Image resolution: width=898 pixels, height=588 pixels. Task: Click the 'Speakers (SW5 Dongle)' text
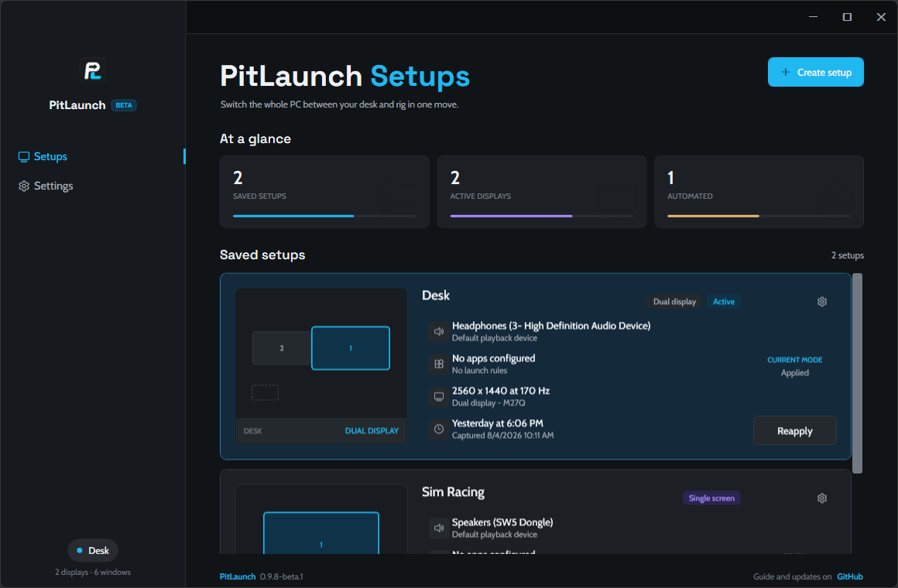(x=502, y=522)
